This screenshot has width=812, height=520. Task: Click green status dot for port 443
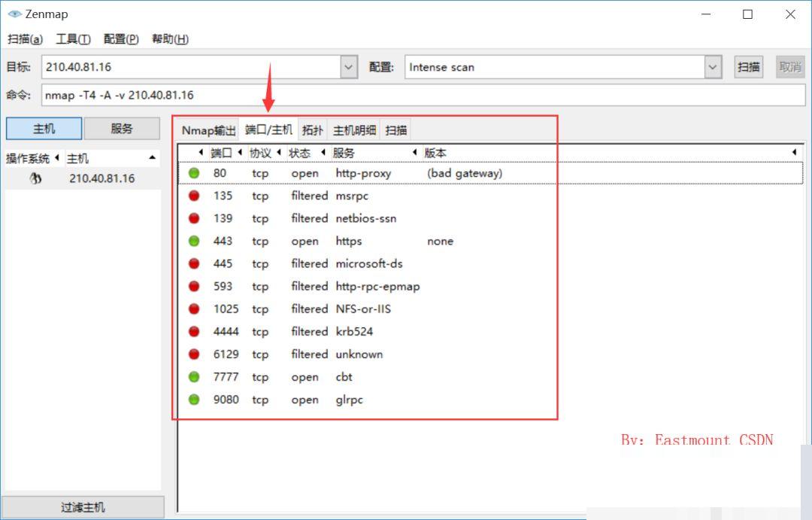194,241
